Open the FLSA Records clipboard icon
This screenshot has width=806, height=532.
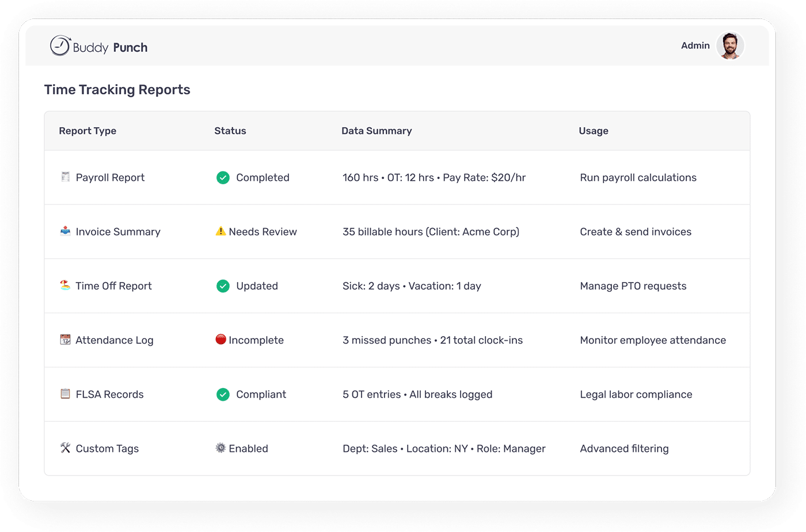coord(65,394)
